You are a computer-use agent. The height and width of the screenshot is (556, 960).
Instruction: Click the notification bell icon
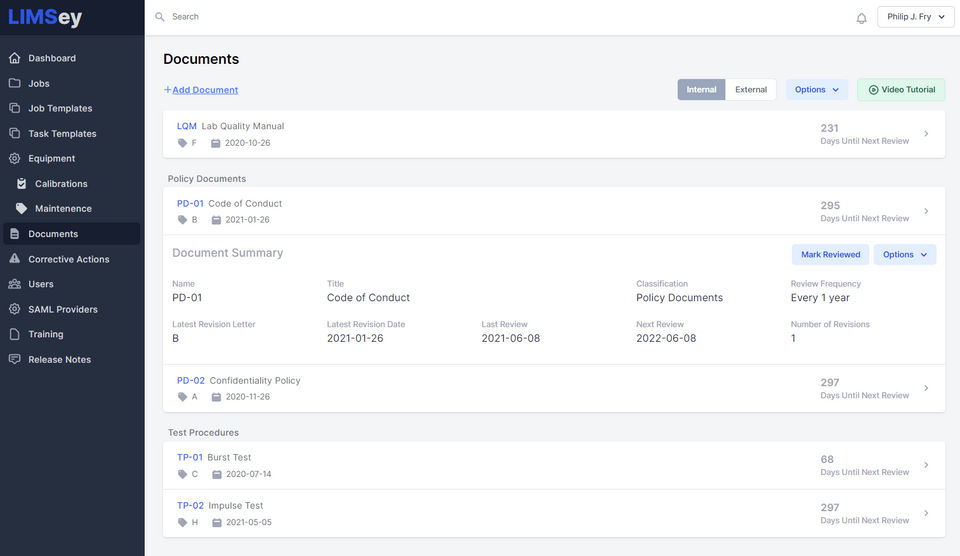pos(861,18)
